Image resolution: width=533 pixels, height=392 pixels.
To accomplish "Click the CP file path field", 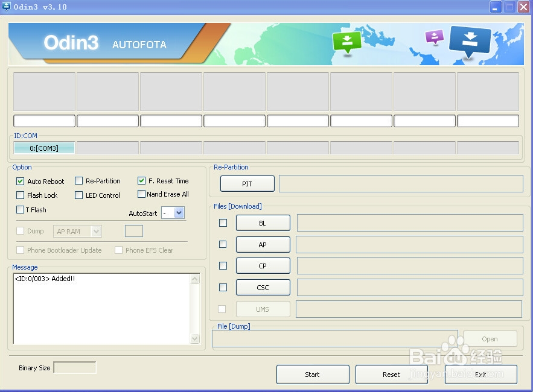I will (410, 265).
